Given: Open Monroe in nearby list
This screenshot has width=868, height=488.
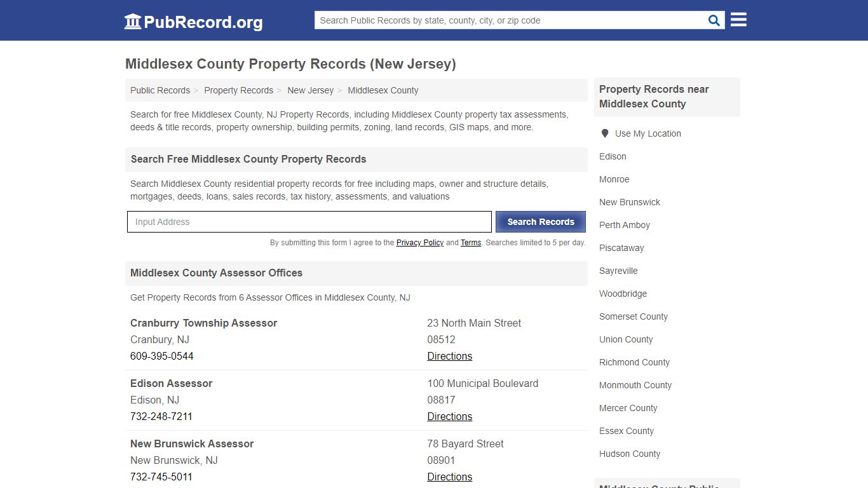Looking at the screenshot, I should coord(614,179).
